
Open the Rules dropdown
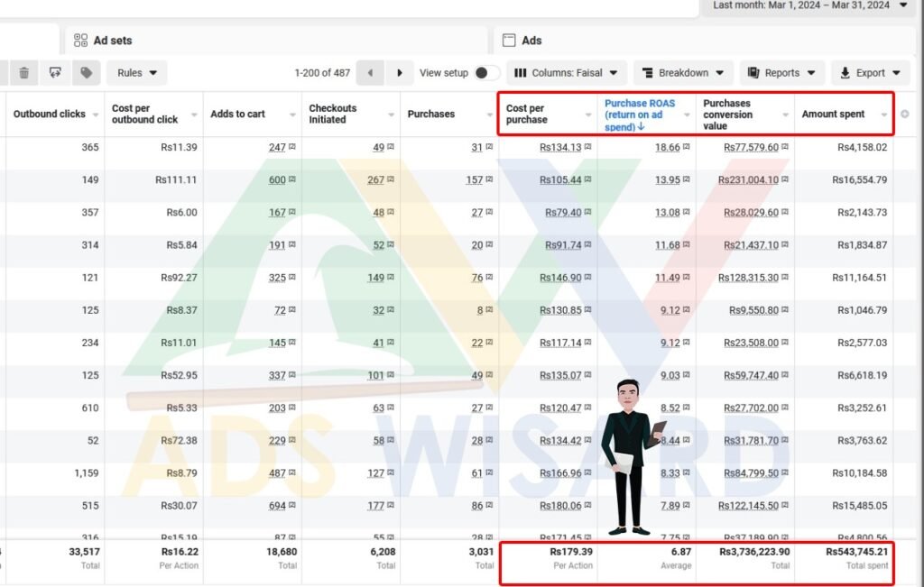tap(137, 72)
